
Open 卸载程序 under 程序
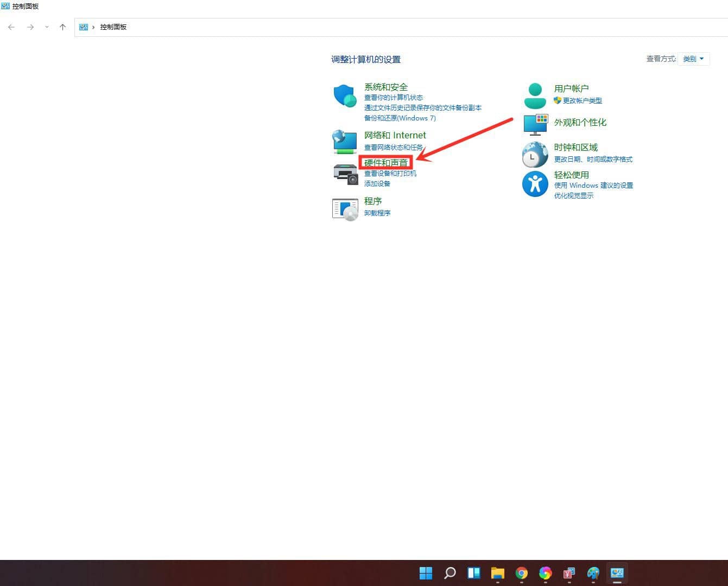click(377, 213)
